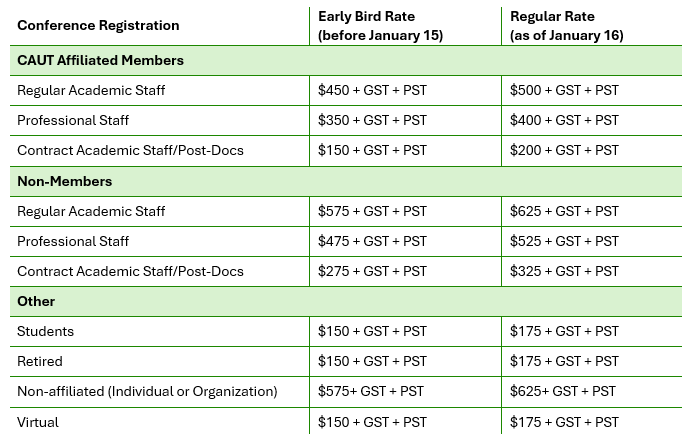Image resolution: width=686 pixels, height=434 pixels.
Task: Click the Other section heading row
Action: tap(346, 301)
